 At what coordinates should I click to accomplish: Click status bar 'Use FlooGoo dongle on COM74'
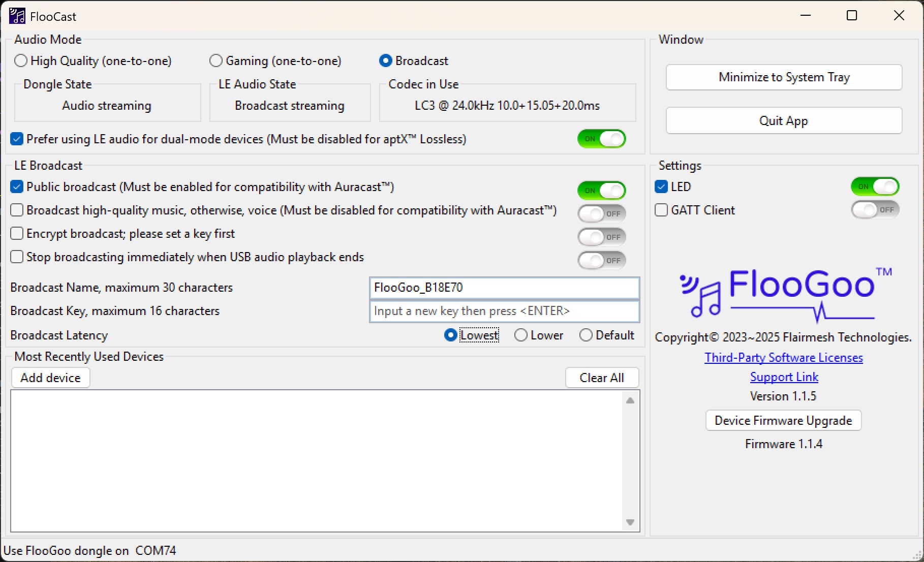[89, 551]
